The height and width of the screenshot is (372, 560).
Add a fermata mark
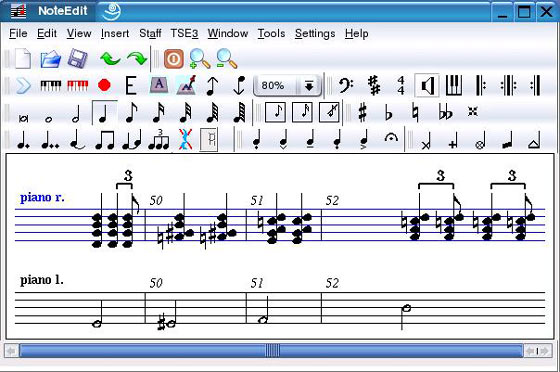coord(391,137)
